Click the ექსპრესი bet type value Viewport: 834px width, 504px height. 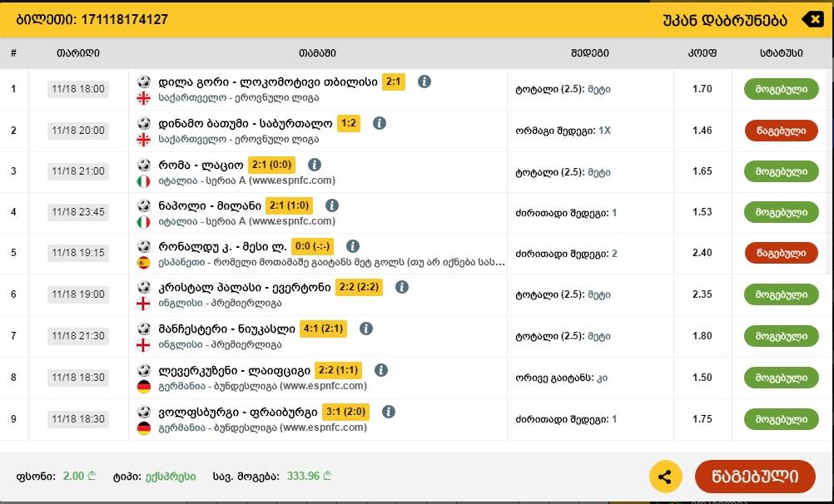(171, 477)
